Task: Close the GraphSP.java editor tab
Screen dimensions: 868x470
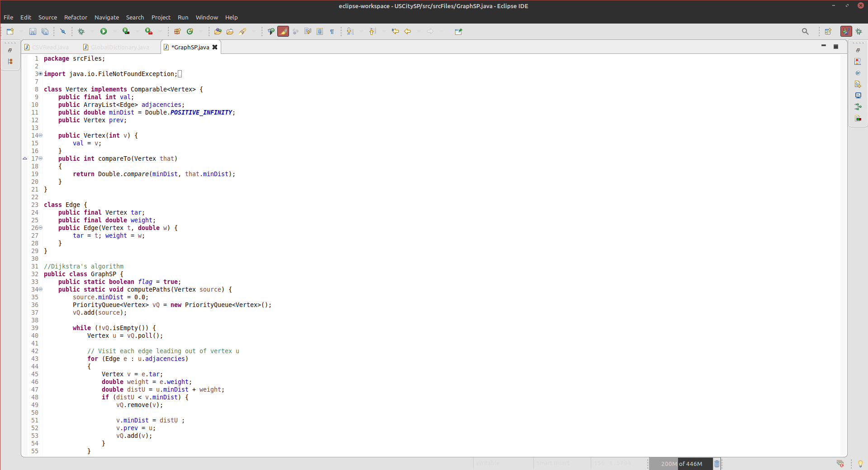Action: 215,47
